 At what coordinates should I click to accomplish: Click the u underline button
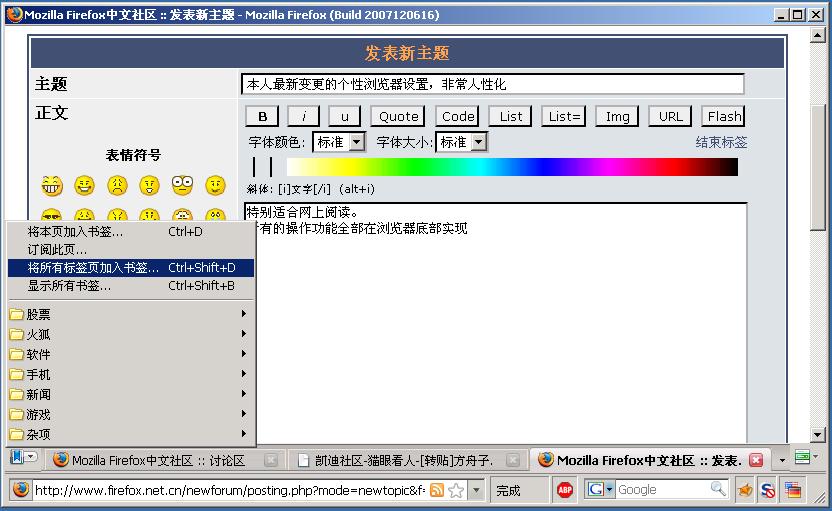[345, 116]
